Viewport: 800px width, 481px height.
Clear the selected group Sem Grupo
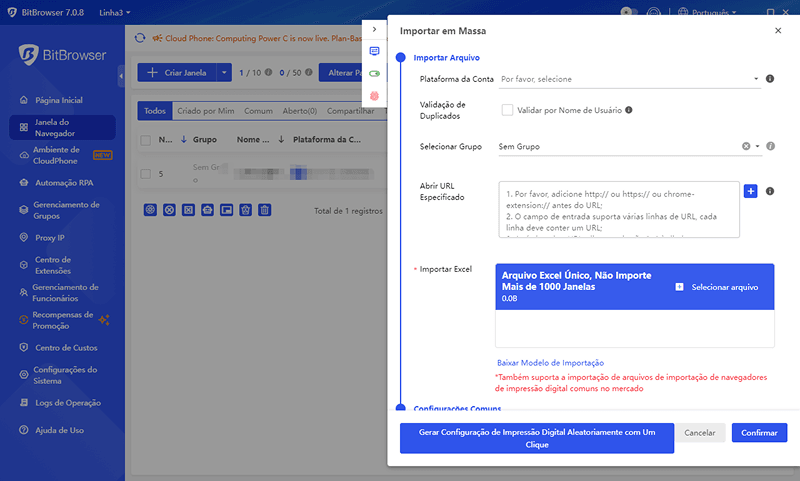click(x=746, y=146)
